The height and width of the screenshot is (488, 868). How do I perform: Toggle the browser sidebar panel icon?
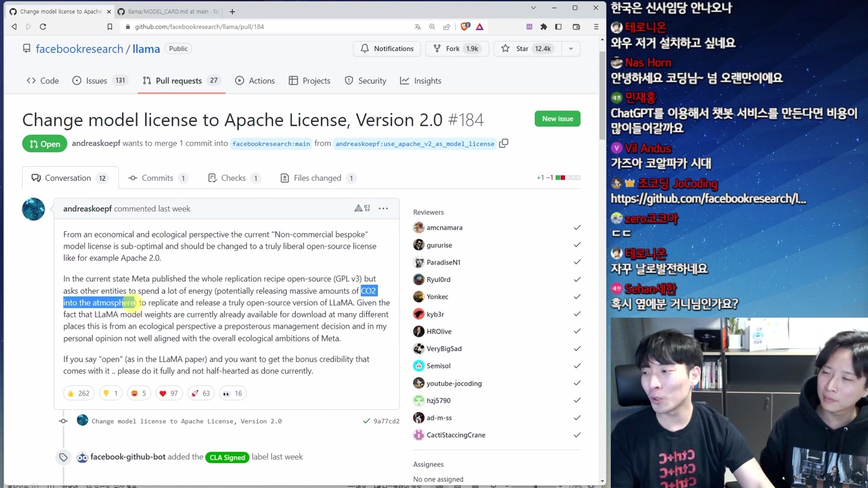tap(558, 27)
